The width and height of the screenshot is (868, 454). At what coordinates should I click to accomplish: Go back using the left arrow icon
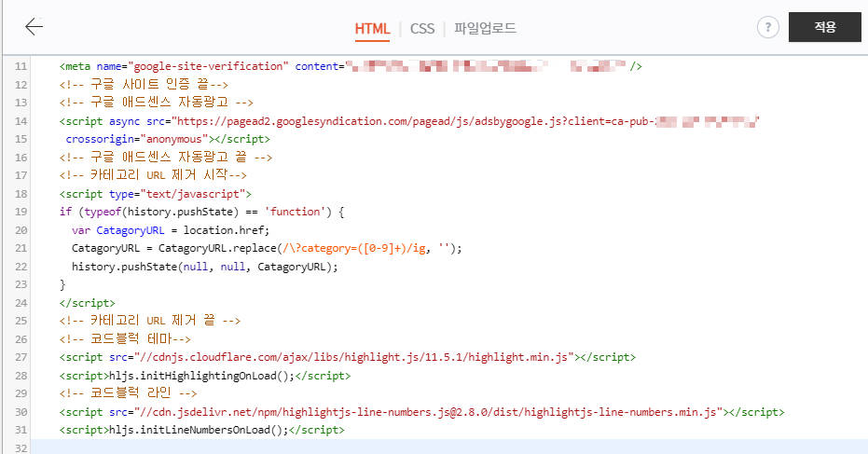click(x=34, y=27)
